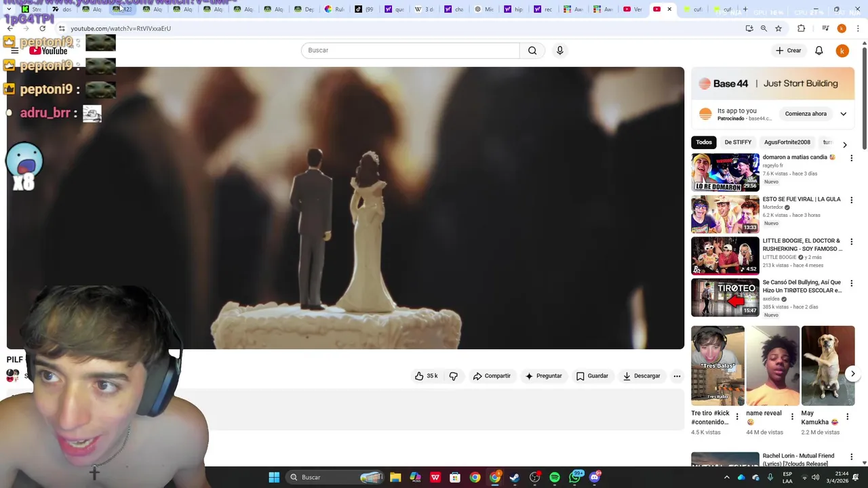Open the browser zoom magnifier icon
This screenshot has width=868, height=488.
click(x=764, y=28)
